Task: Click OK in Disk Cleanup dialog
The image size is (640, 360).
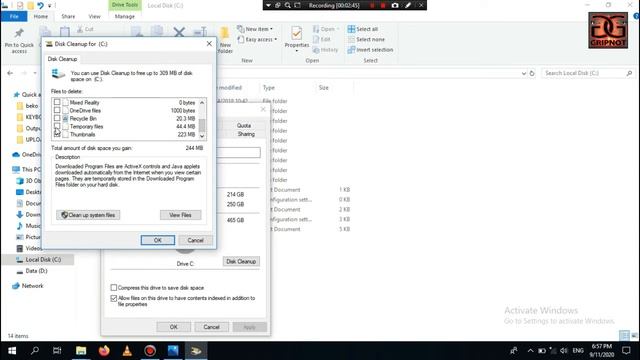Action: [158, 240]
